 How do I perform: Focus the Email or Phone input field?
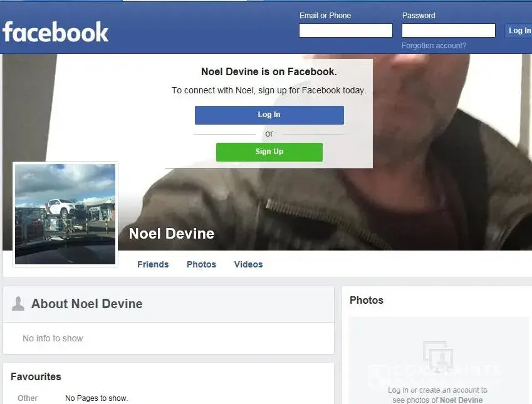345,31
